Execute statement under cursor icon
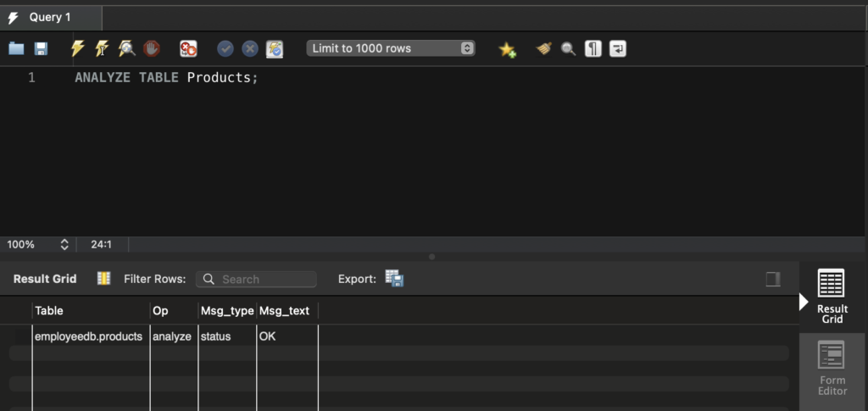The image size is (868, 411). click(102, 49)
